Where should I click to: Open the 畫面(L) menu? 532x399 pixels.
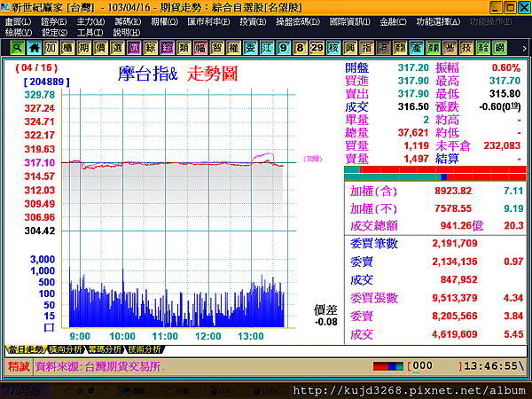pyautogui.click(x=18, y=21)
